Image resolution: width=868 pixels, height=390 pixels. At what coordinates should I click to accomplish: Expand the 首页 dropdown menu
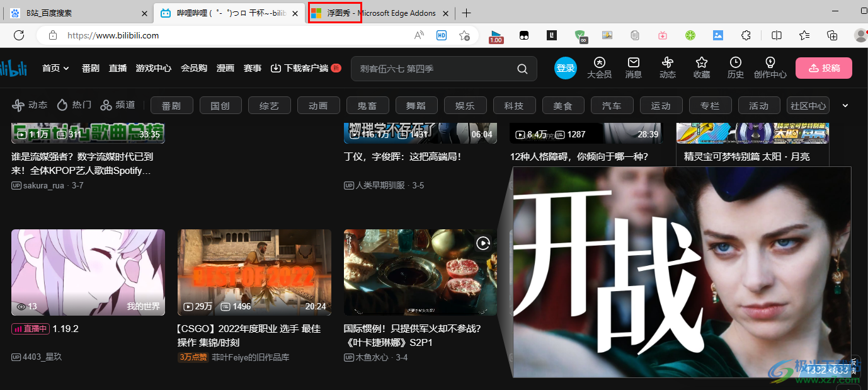pyautogui.click(x=55, y=68)
